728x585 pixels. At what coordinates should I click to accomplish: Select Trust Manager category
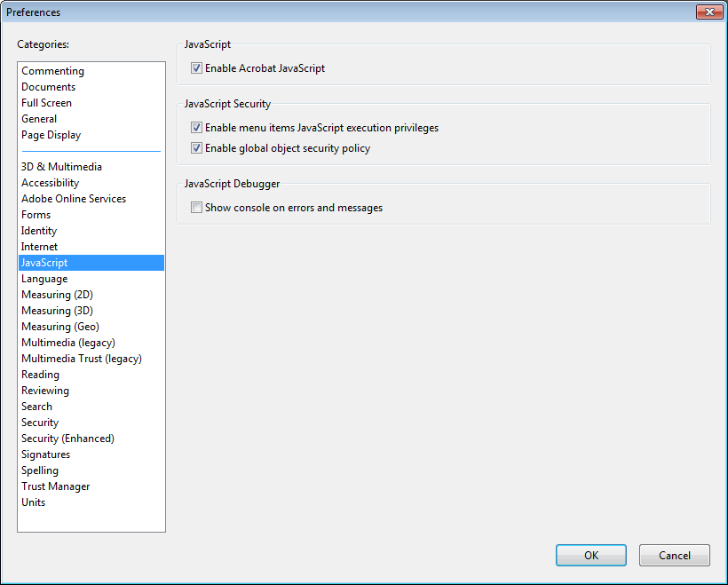(x=91, y=486)
